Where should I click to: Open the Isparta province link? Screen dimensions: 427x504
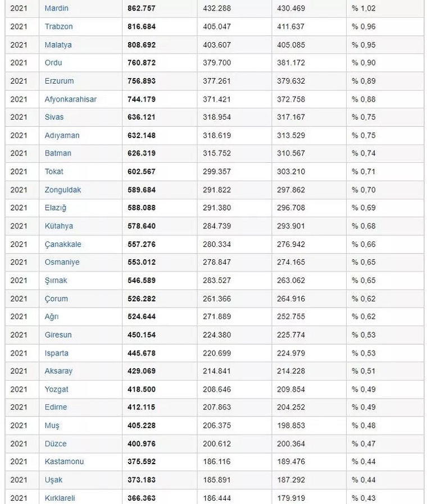(x=56, y=353)
